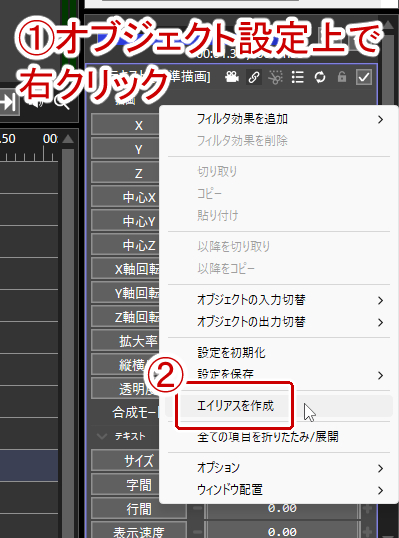399x538 pixels.
Task: Choose フィルタ効果を削除 in context menu
Action: coord(279,141)
